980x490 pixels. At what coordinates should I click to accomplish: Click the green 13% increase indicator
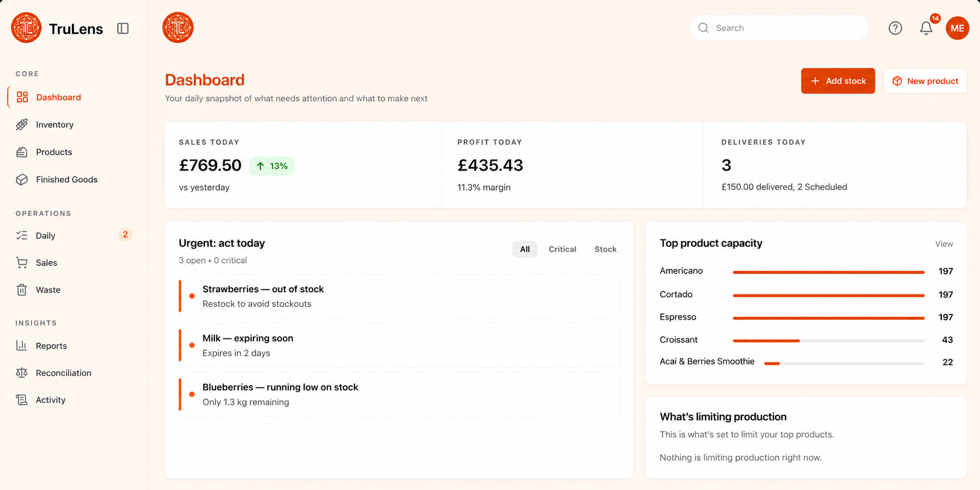272,166
